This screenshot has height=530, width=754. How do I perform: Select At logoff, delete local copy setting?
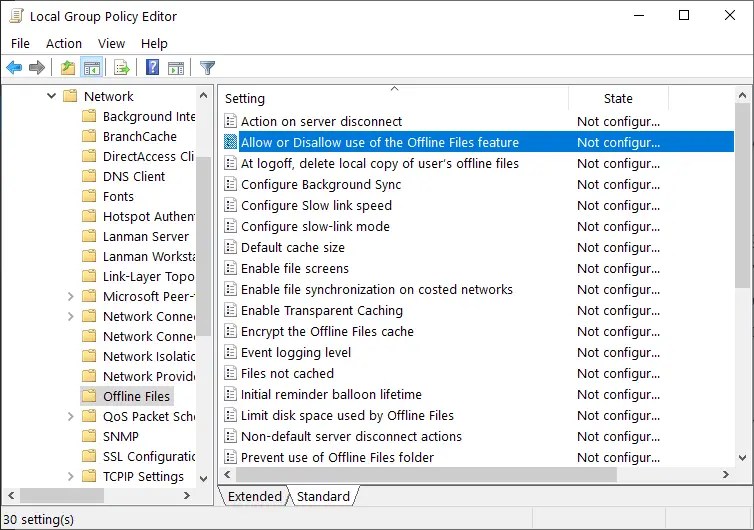tap(478, 164)
